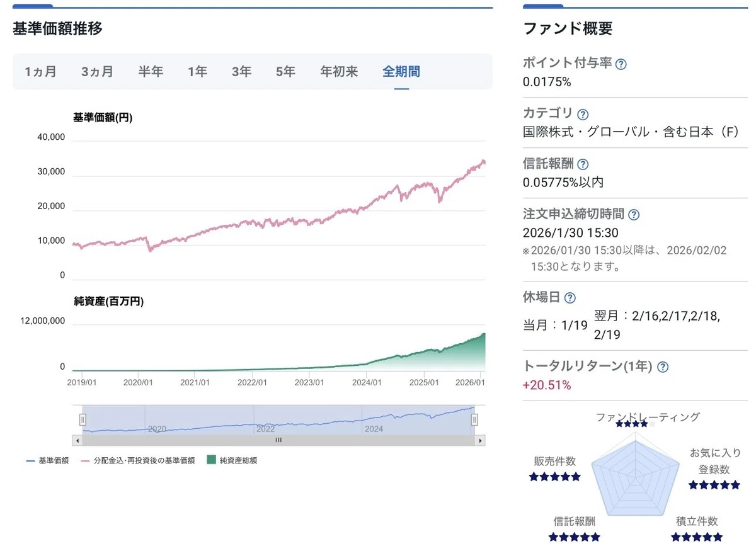Grab the left handle of the range navigator
Viewport: 756px width, 551px height.
coord(83,419)
